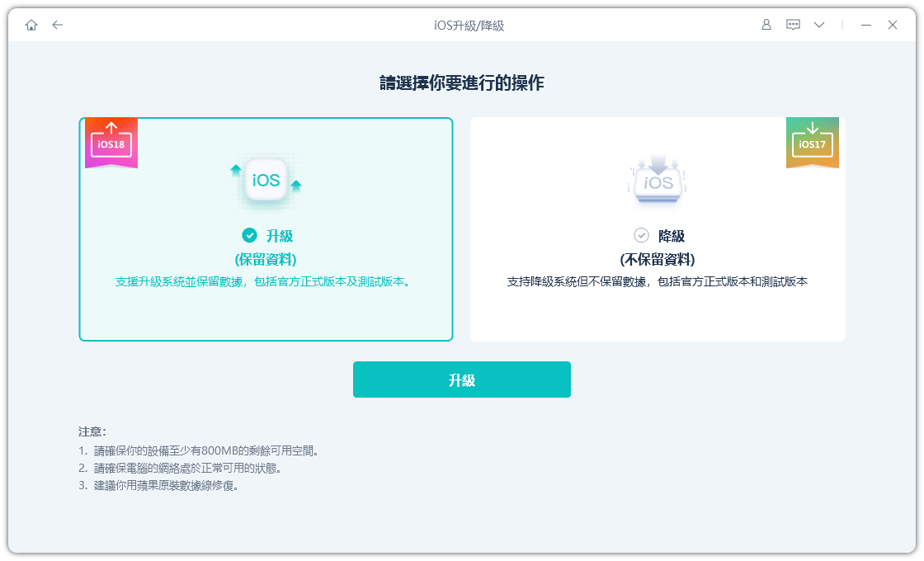Click the window title iOS升級/降級

(x=469, y=26)
